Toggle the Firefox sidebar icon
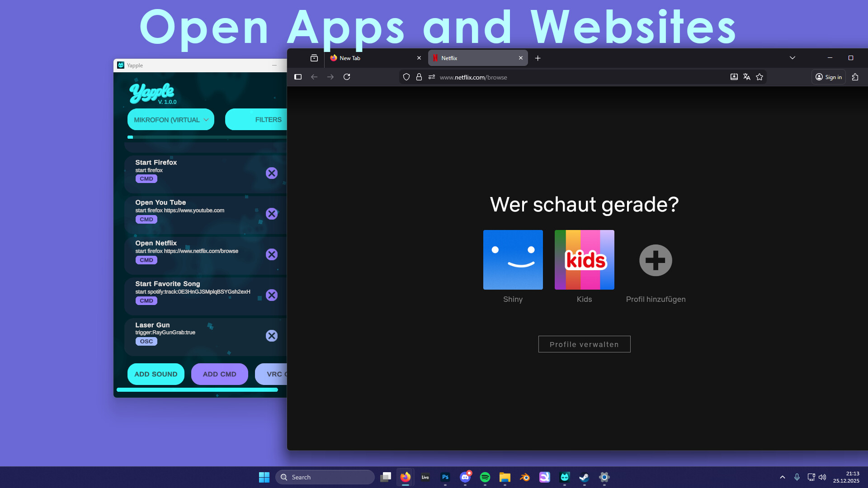The image size is (868, 488). (298, 77)
